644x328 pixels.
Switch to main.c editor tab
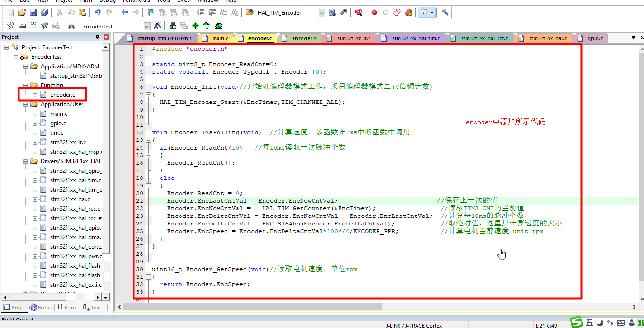[x=216, y=38]
